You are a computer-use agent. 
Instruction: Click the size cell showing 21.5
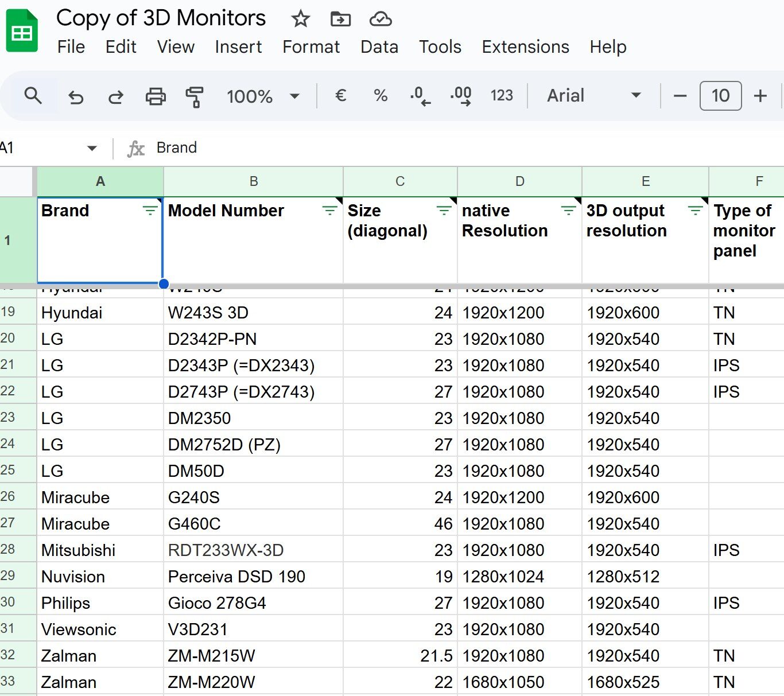pyautogui.click(x=401, y=656)
